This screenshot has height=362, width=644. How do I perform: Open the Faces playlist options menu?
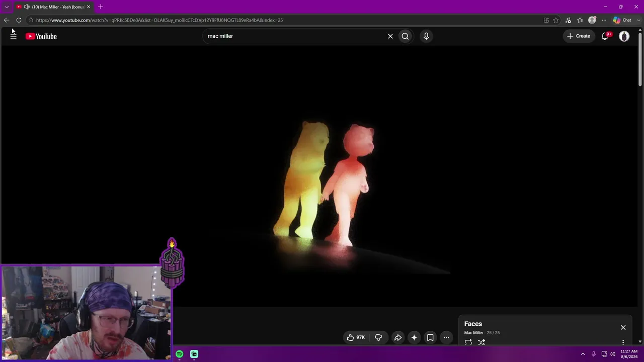[623, 342]
